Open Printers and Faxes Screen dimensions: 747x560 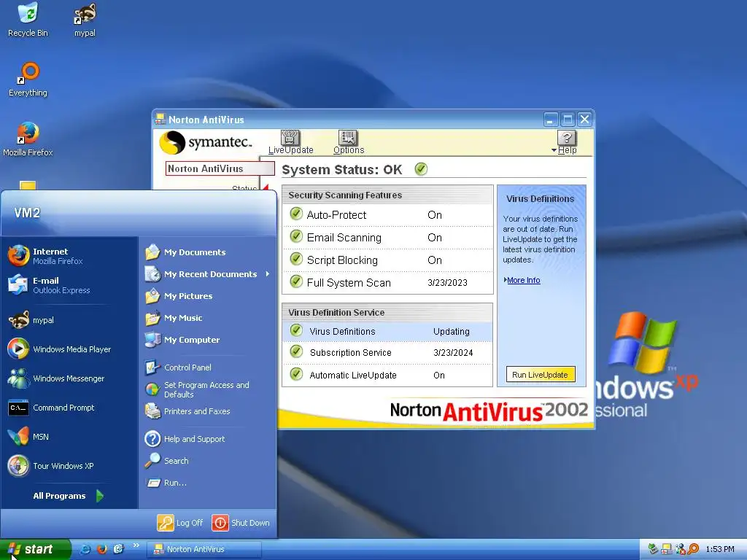click(x=208, y=411)
